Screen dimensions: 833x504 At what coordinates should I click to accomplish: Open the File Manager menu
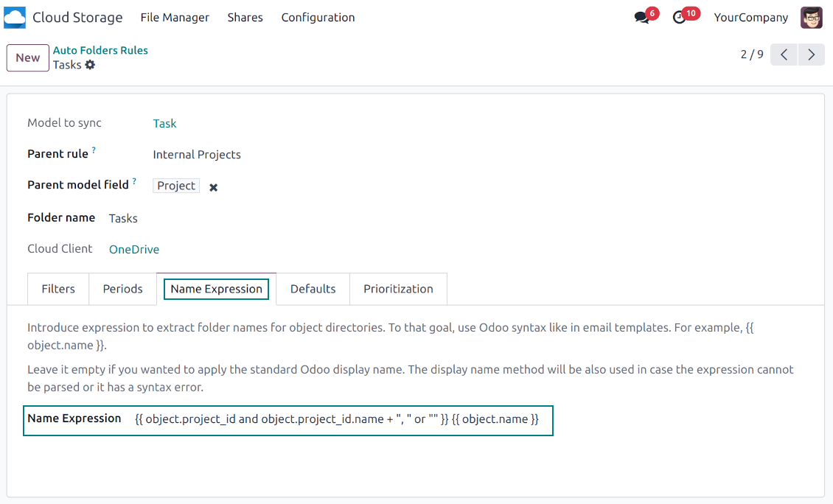(x=175, y=18)
